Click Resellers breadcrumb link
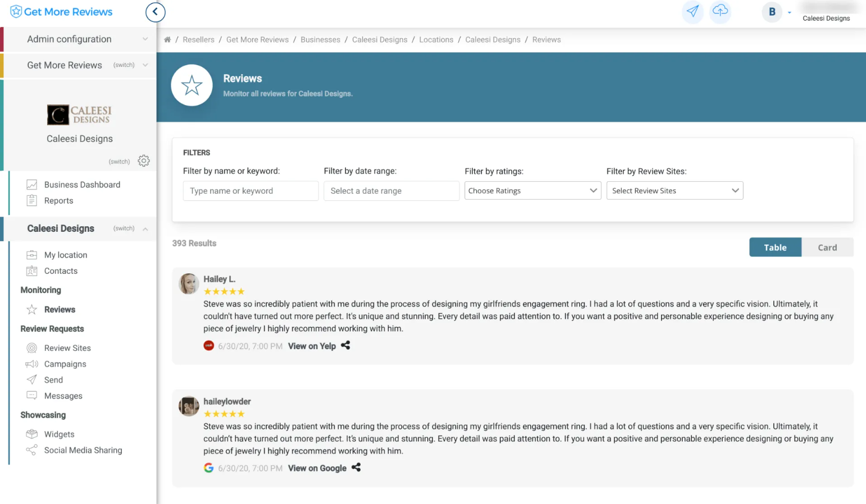The image size is (866, 504). tap(198, 40)
